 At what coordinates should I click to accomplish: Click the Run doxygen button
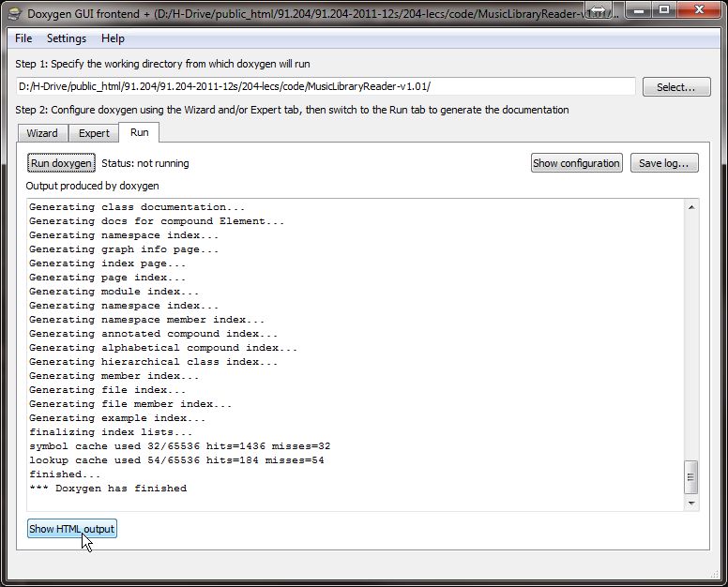click(x=61, y=163)
